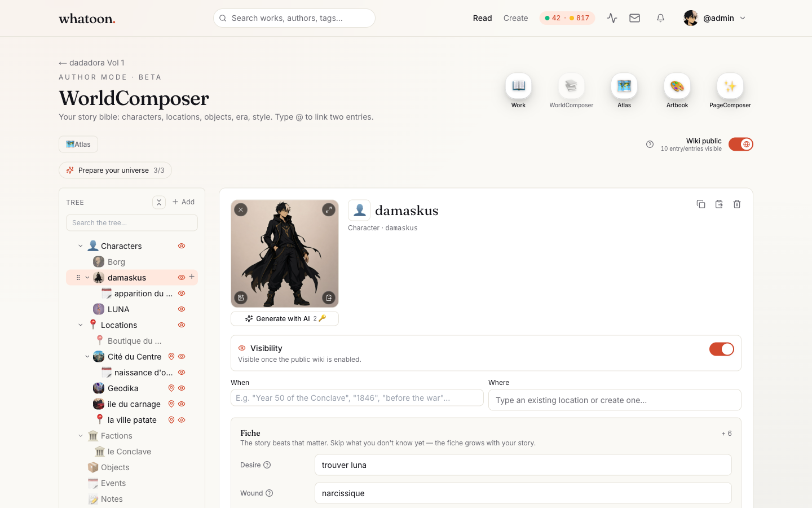Open the @admin account dropdown

(x=715, y=18)
